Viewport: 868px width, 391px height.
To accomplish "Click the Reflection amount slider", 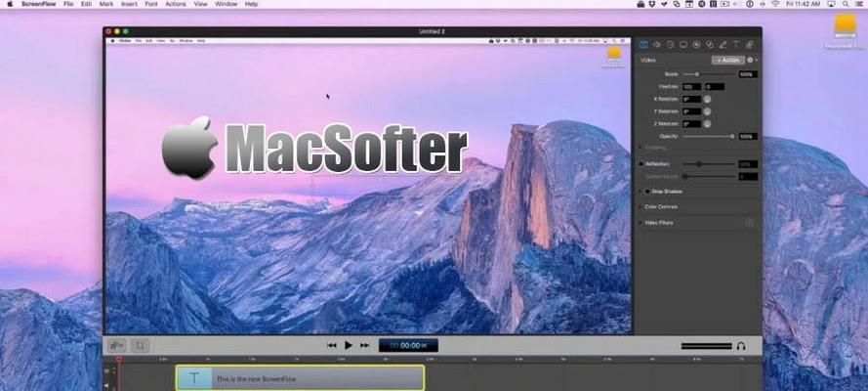I will click(708, 164).
